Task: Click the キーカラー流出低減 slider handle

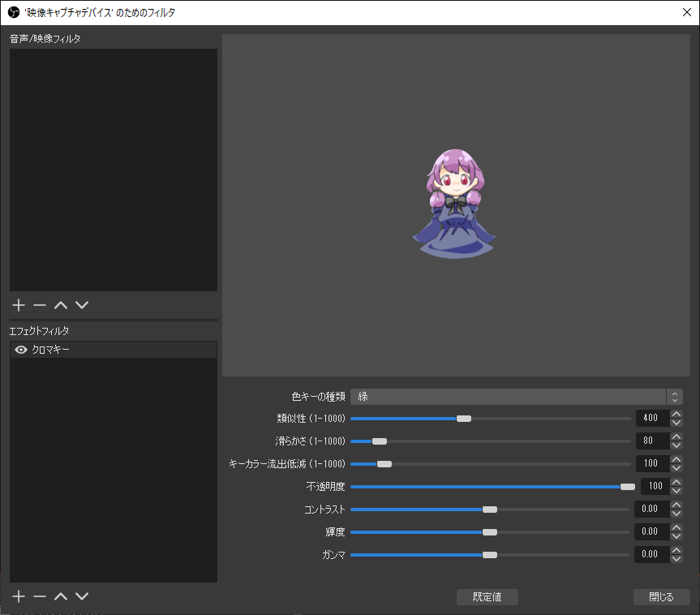Action: pos(384,464)
